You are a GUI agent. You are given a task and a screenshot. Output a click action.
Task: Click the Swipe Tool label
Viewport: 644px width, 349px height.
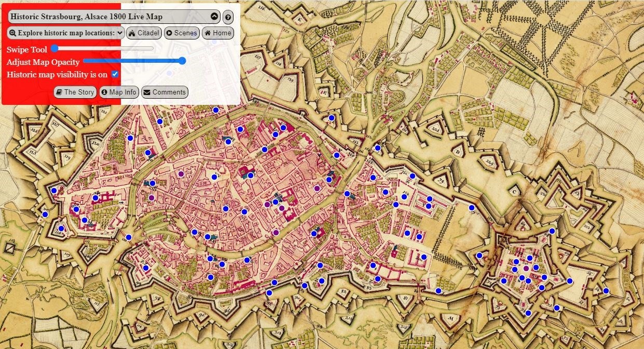[x=27, y=50]
